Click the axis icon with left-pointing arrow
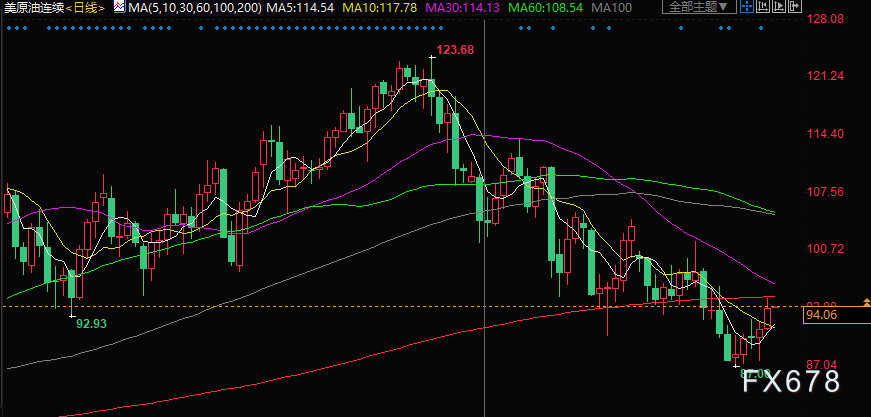This screenshot has height=417, width=871. (x=763, y=6)
